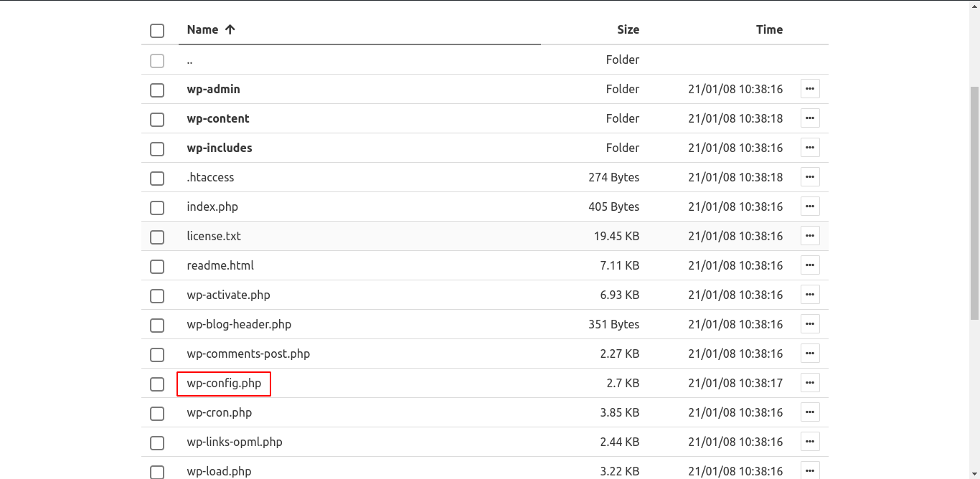Open the wp-includes folder
Viewport: 980px width, 479px height.
pyautogui.click(x=220, y=148)
